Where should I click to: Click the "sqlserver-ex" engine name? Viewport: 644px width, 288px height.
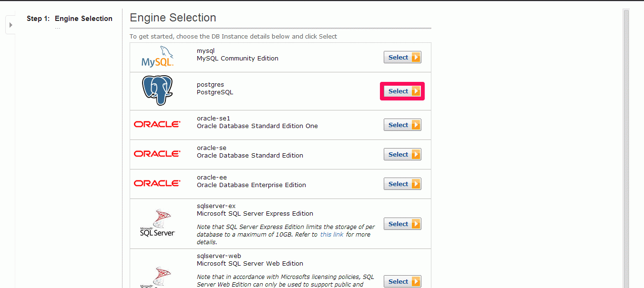pyautogui.click(x=216, y=206)
